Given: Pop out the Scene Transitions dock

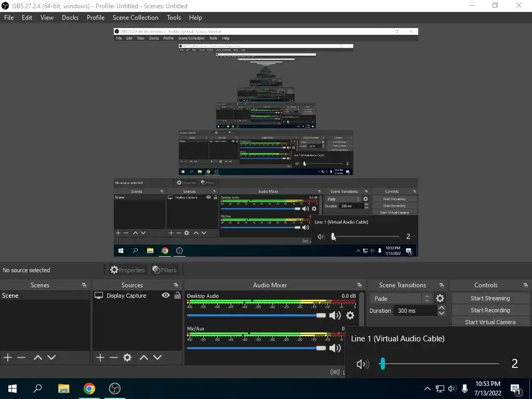Looking at the screenshot, I should [x=442, y=285].
